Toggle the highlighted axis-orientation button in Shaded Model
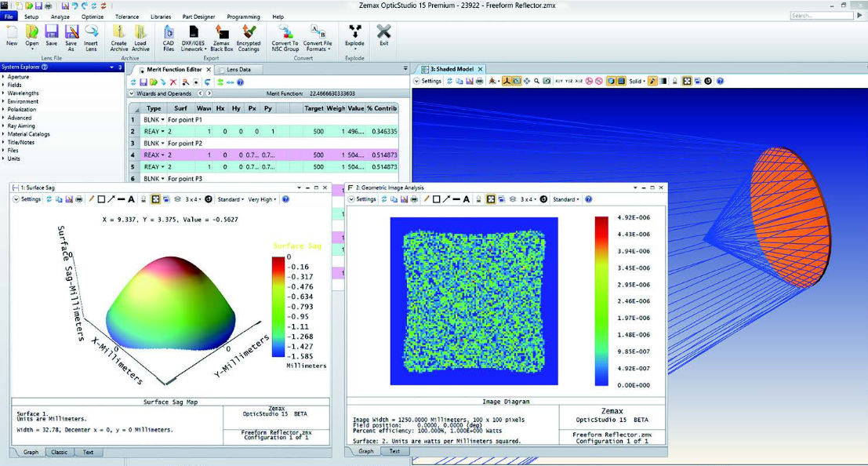Viewport: 868px width, 466px height. coord(506,81)
